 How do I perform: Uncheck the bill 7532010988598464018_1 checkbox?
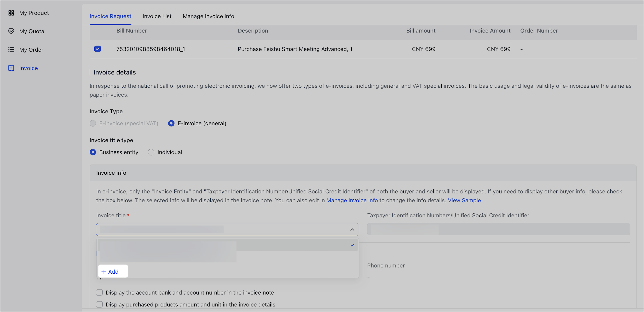click(x=98, y=49)
